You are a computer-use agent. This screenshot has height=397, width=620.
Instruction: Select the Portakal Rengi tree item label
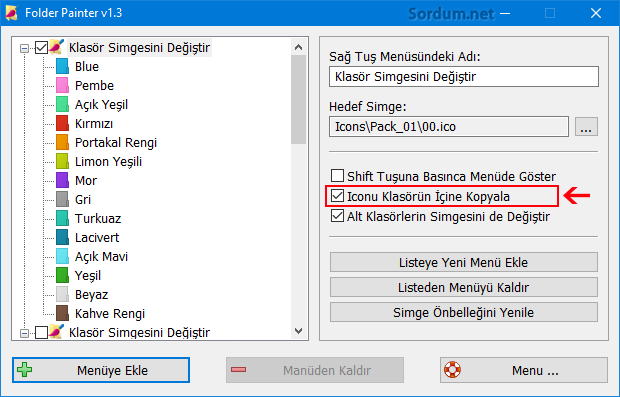tap(116, 142)
